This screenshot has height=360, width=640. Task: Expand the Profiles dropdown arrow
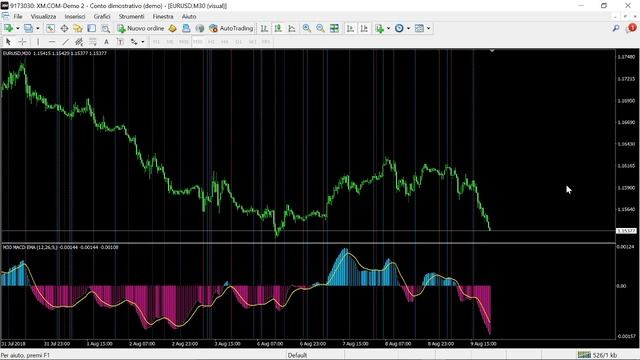38,28
